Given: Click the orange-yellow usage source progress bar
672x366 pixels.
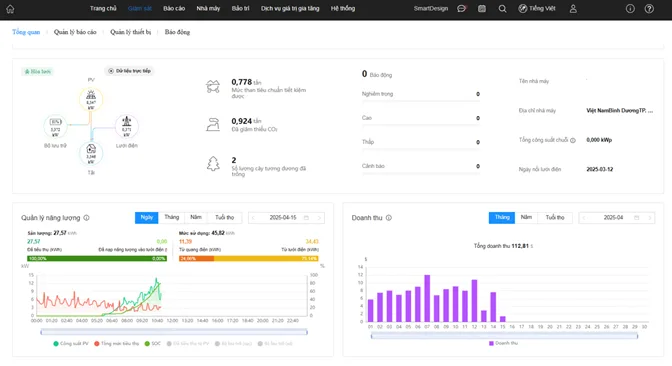Looking at the screenshot, I should click(x=249, y=258).
